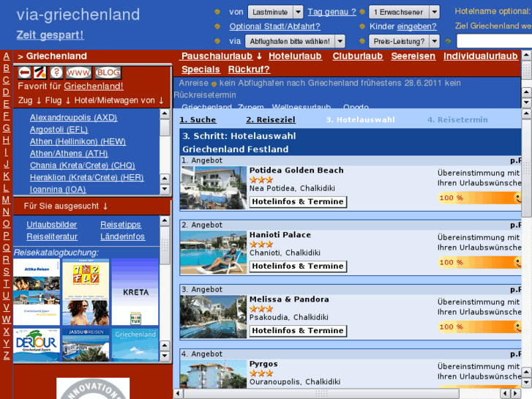Click Rückruf? menu link
The image size is (532, 399).
[x=249, y=70]
